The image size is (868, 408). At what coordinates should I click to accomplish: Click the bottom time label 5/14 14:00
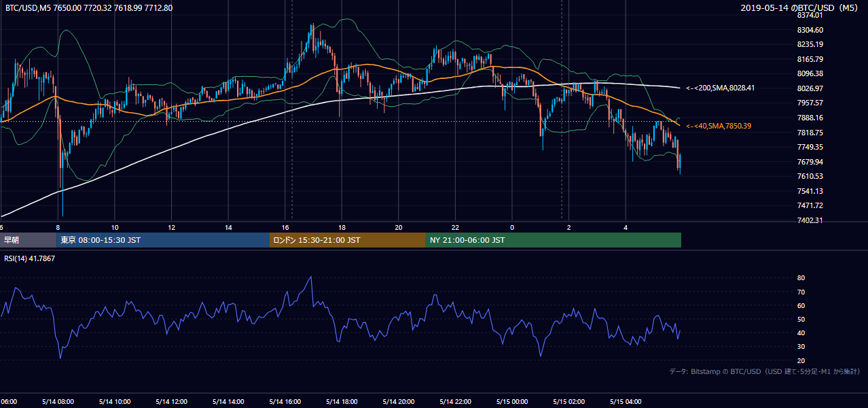228,401
